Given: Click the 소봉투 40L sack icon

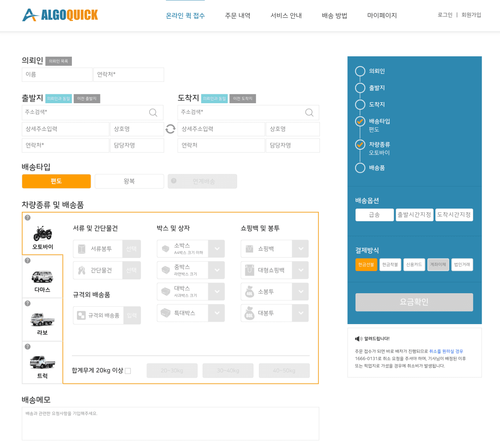Looking at the screenshot, I should [250, 292].
